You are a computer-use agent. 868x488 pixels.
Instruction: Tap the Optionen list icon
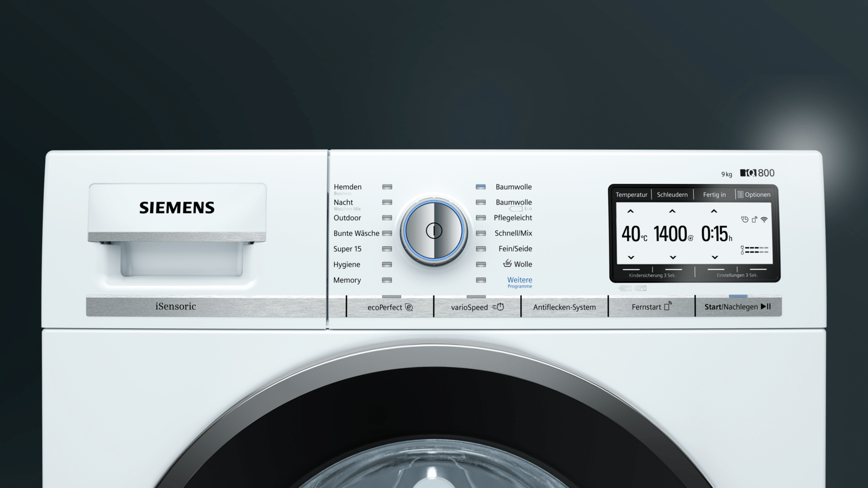[x=740, y=194]
